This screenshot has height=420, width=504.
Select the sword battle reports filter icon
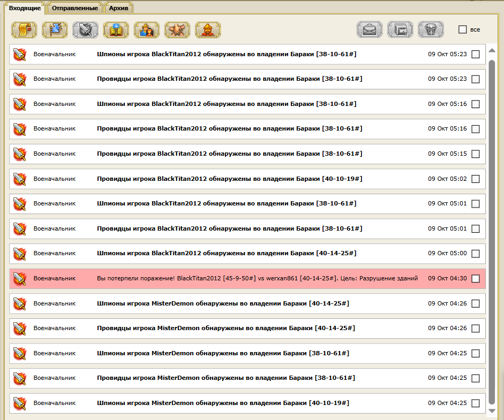click(86, 29)
